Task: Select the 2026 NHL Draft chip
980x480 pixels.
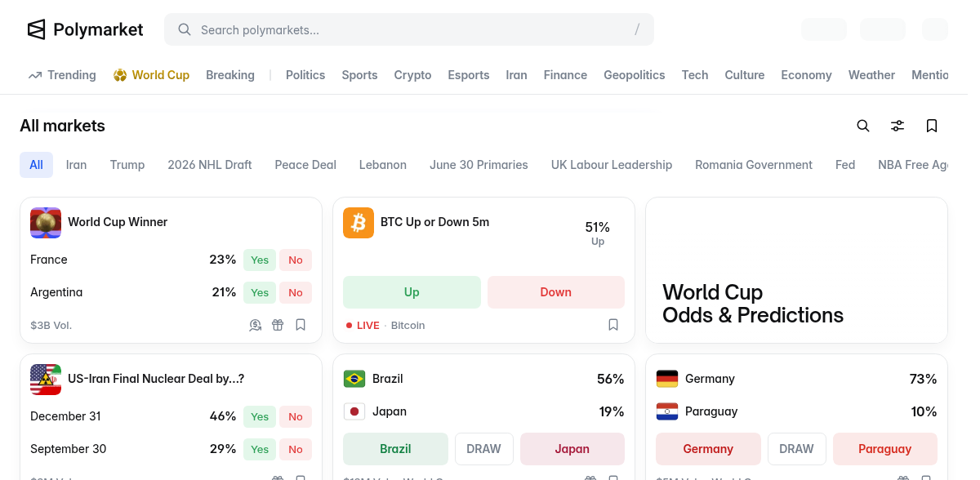Action: (210, 165)
